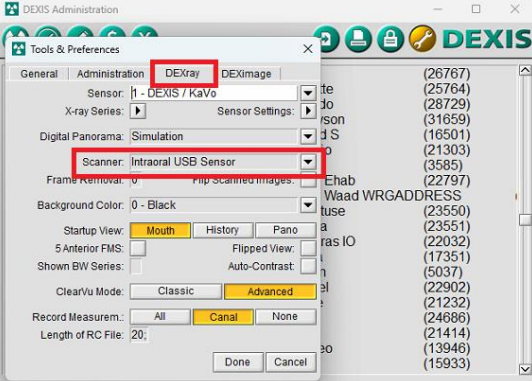Click the Tools & Preferences dialog radiation icon
The height and width of the screenshot is (381, 532).
coord(19,49)
